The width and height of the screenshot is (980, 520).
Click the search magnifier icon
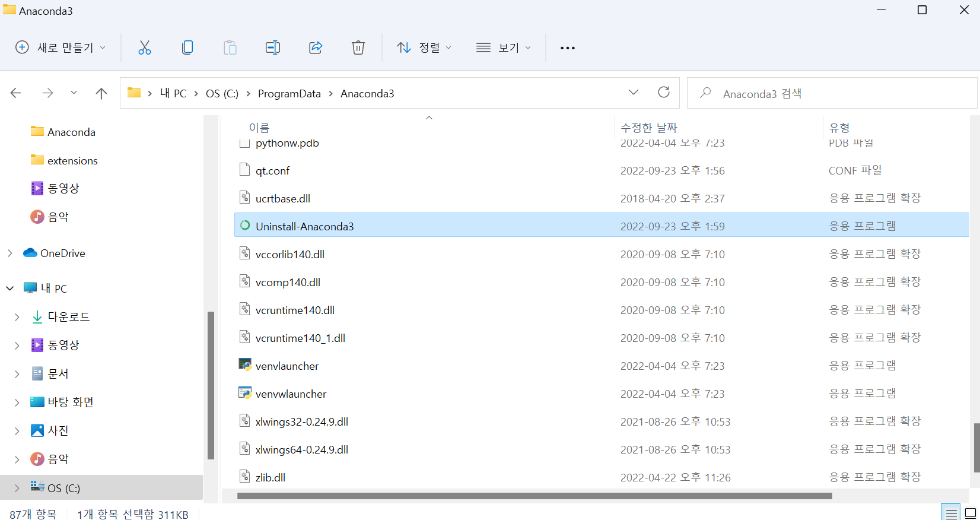click(705, 93)
